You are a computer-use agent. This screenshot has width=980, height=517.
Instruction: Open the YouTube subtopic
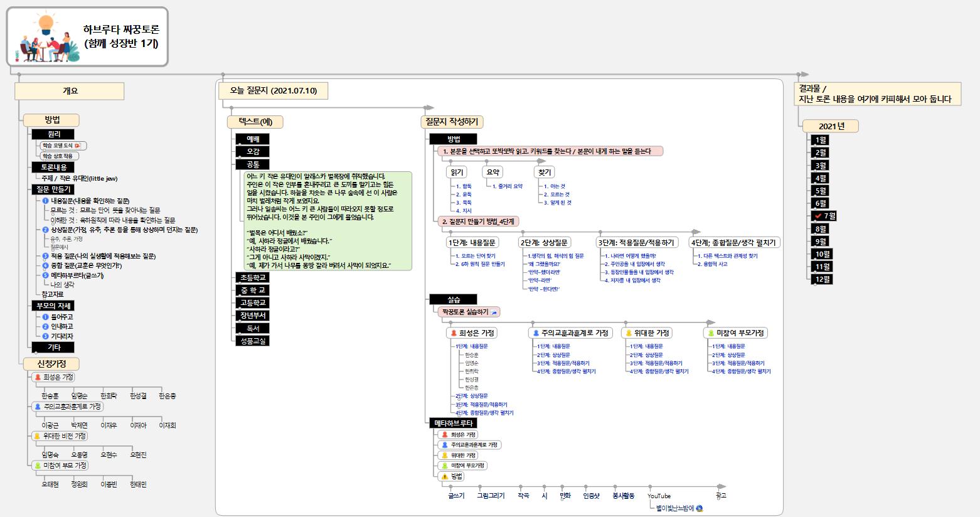(659, 496)
